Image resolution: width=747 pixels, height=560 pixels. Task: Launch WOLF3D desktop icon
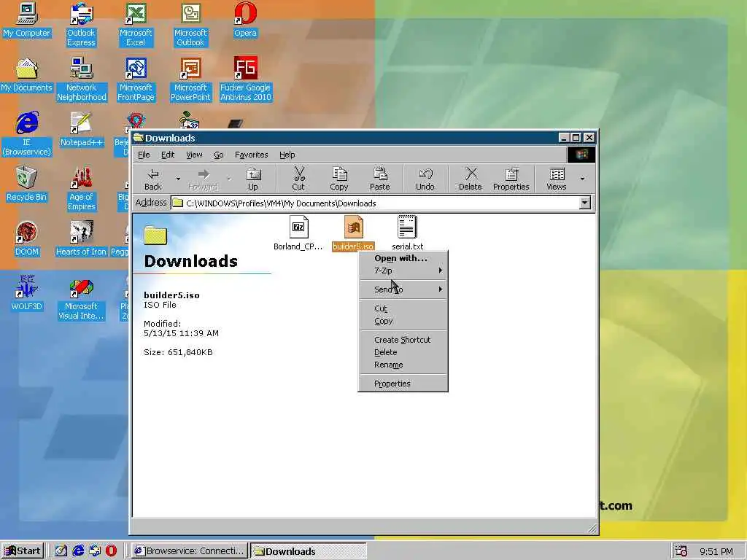pos(27,293)
